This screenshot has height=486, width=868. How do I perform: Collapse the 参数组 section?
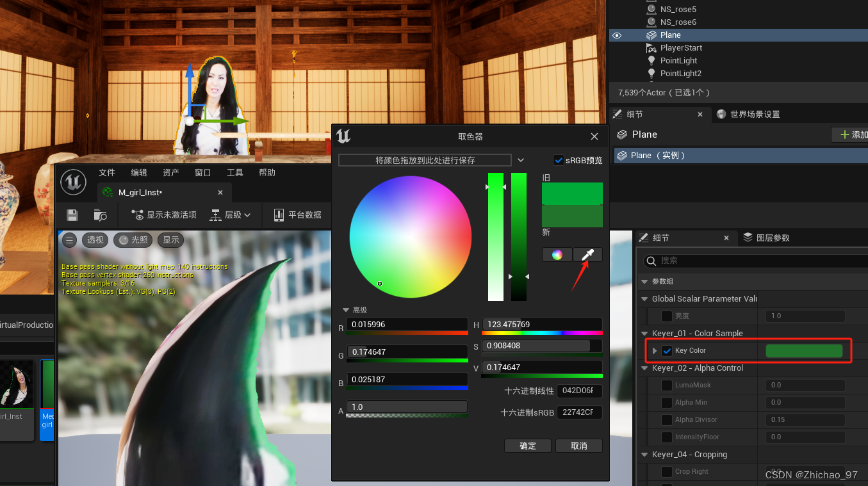coord(644,282)
